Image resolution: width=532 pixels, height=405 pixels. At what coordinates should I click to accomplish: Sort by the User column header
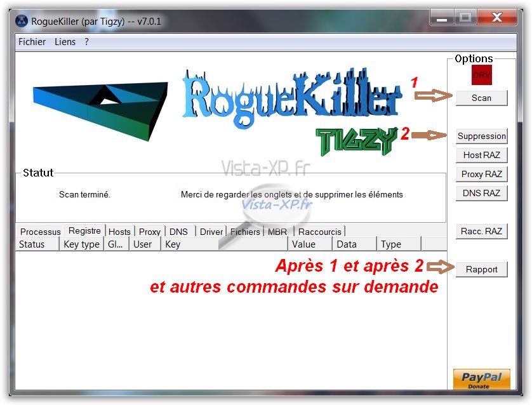(145, 244)
